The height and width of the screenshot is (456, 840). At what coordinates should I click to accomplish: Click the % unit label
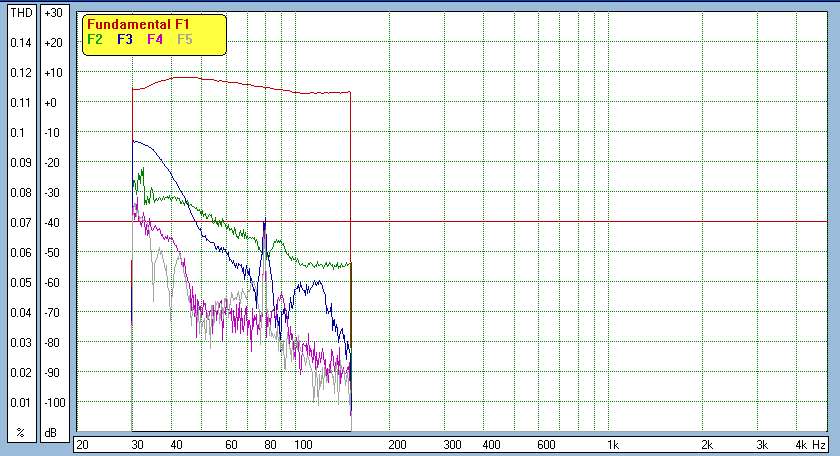20,433
